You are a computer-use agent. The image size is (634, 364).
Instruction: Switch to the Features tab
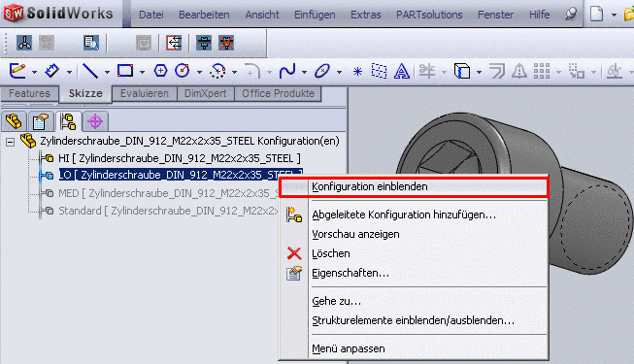[x=29, y=93]
